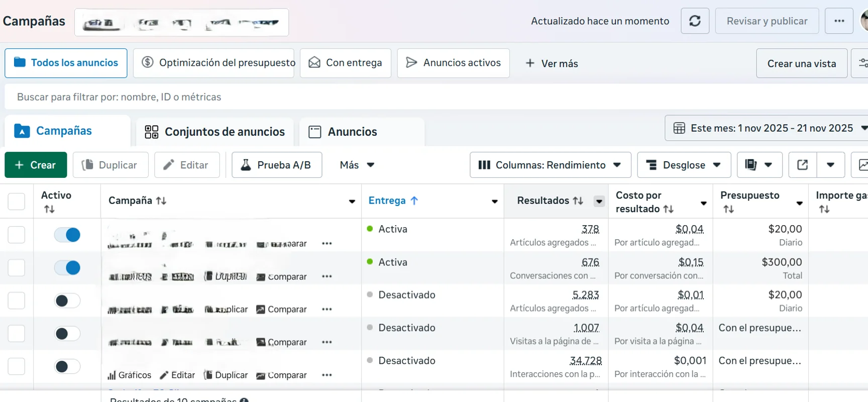Open more options for 34.728 results campaign
This screenshot has height=402, width=868.
[x=327, y=375]
